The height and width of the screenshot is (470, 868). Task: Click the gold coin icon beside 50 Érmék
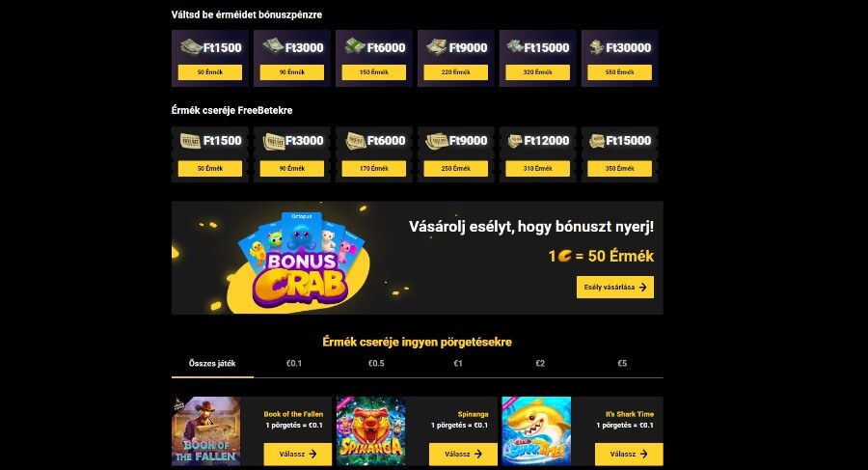[564, 256]
